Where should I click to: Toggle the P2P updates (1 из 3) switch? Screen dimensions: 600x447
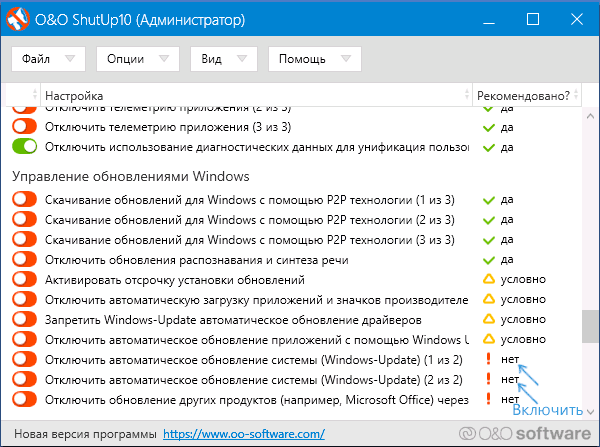click(24, 199)
